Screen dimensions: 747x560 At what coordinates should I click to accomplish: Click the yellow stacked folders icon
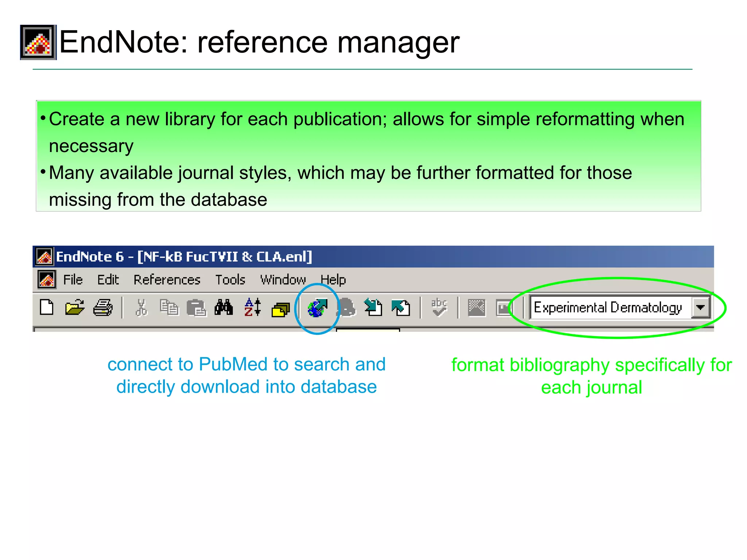280,310
